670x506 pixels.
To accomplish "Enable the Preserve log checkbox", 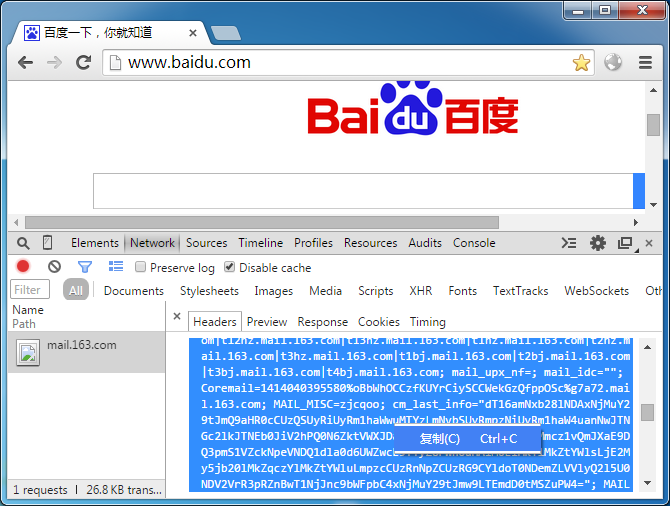I will [140, 267].
